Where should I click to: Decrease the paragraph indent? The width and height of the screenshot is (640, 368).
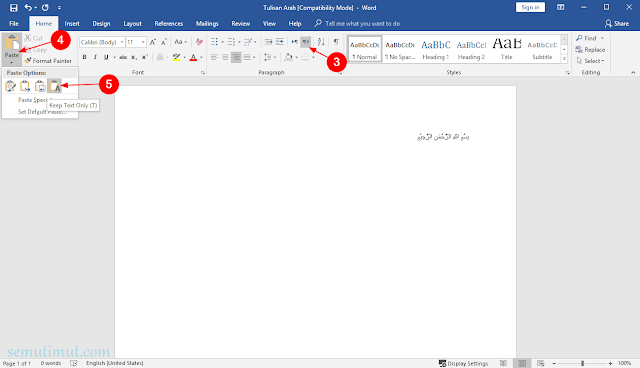click(268, 42)
